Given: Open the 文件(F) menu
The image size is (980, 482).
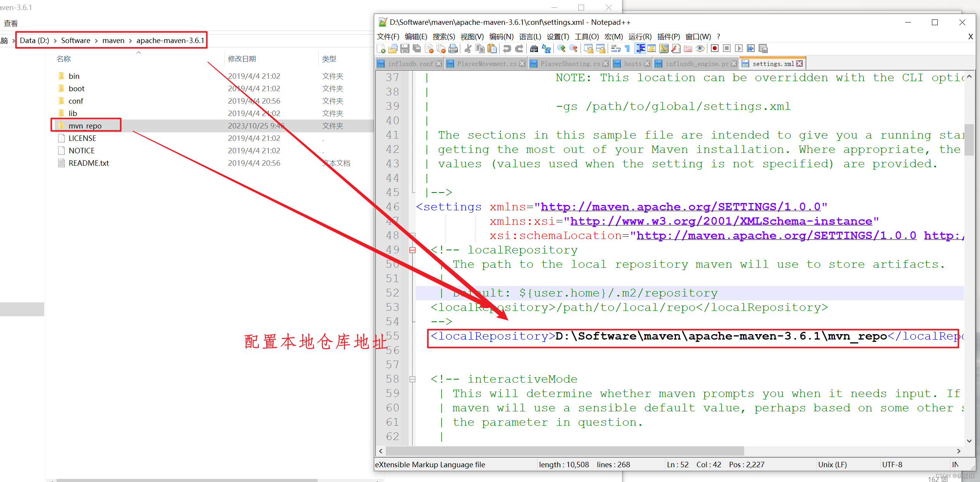Looking at the screenshot, I should [388, 36].
